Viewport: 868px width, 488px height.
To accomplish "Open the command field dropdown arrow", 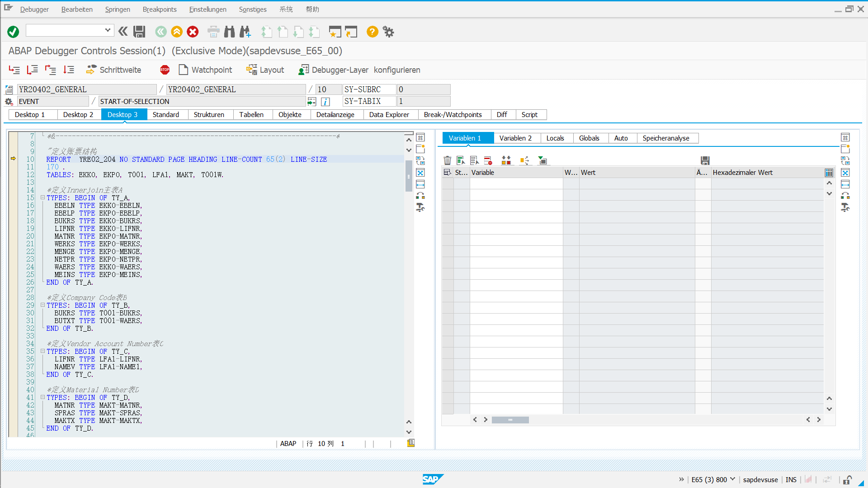I will coord(108,30).
